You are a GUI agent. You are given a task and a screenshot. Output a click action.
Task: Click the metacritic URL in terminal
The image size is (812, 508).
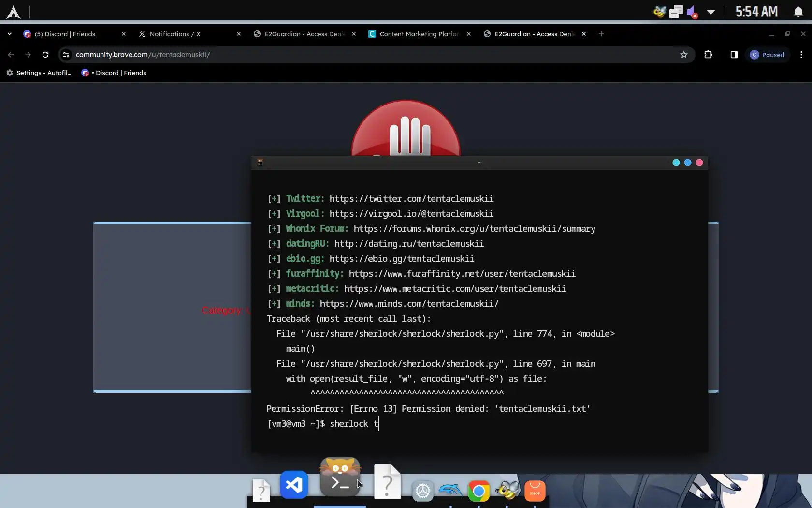[455, 289]
